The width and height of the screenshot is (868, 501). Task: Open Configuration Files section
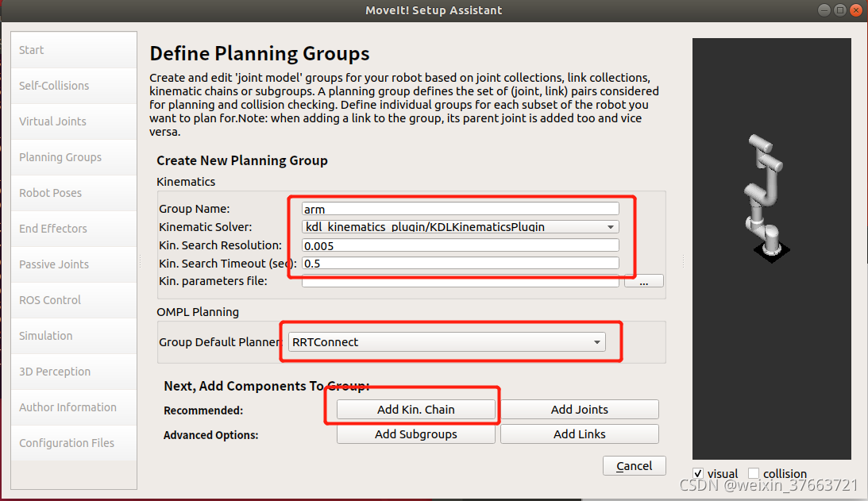[74, 443]
